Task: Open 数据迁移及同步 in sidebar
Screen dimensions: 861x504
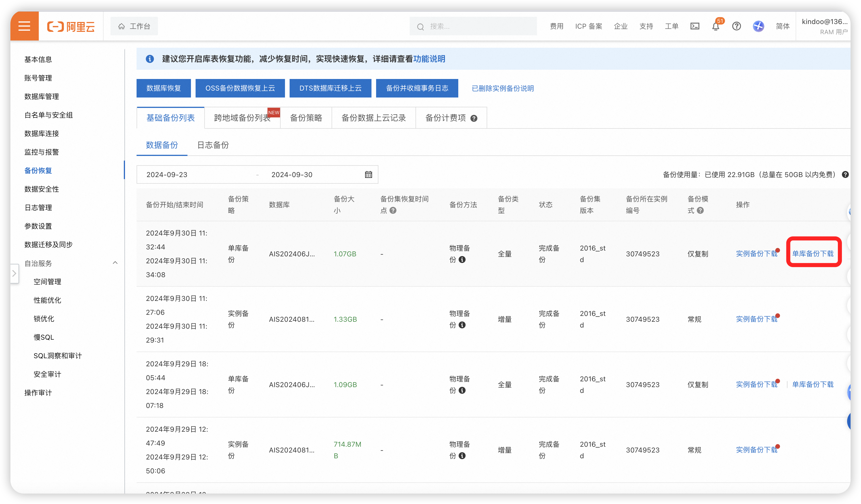Action: point(48,245)
